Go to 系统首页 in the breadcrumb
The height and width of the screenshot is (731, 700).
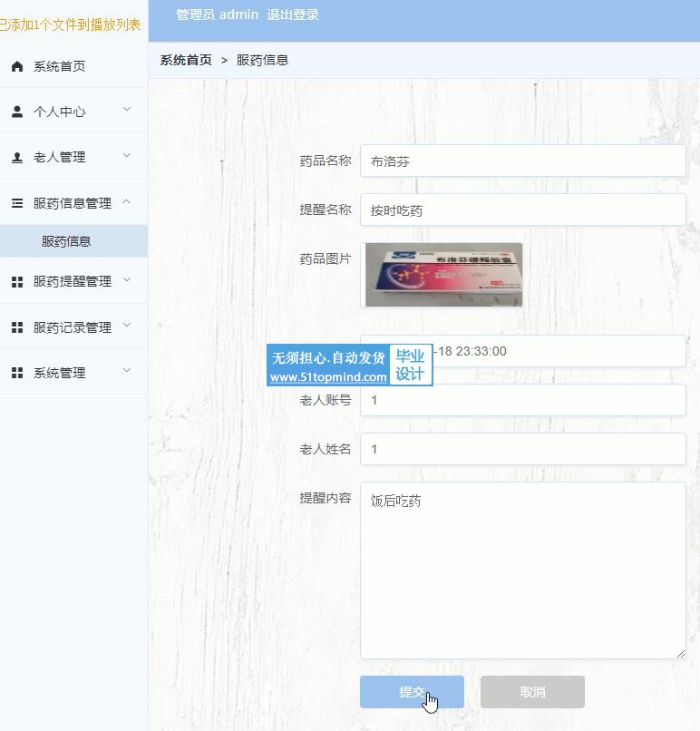tap(186, 60)
